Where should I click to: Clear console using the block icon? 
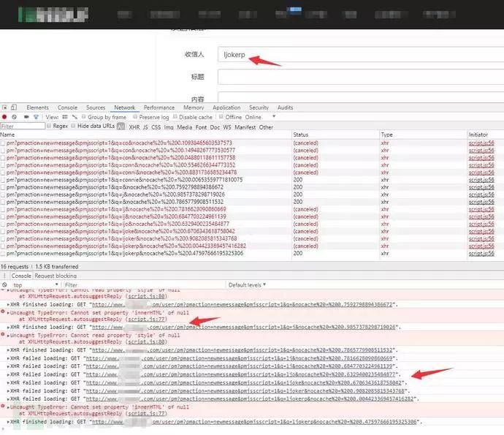tap(5, 284)
